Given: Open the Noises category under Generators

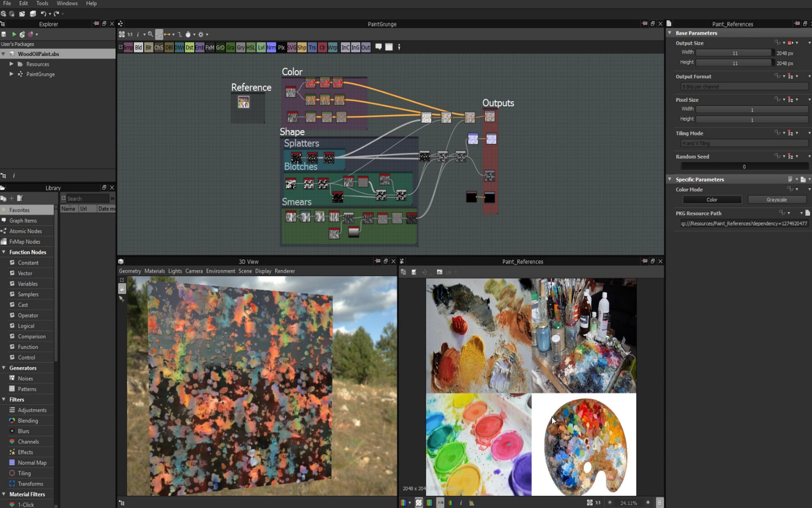Looking at the screenshot, I should click(26, 378).
